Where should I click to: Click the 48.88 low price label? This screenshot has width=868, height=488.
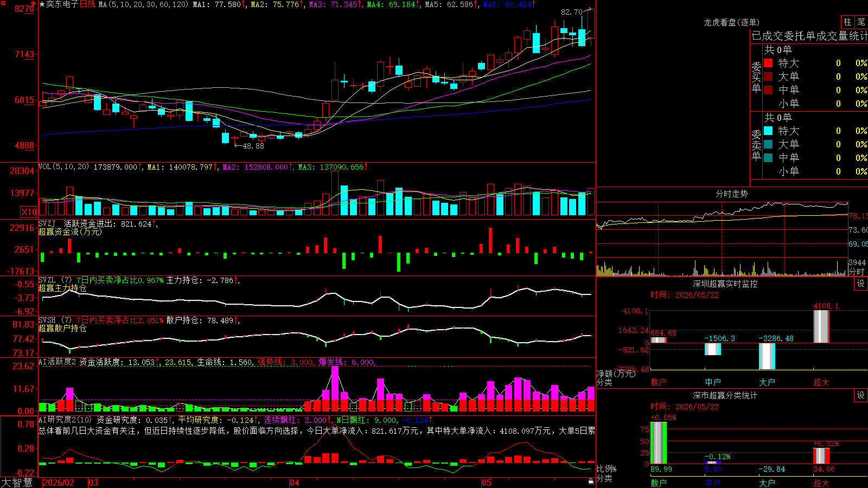(x=253, y=146)
